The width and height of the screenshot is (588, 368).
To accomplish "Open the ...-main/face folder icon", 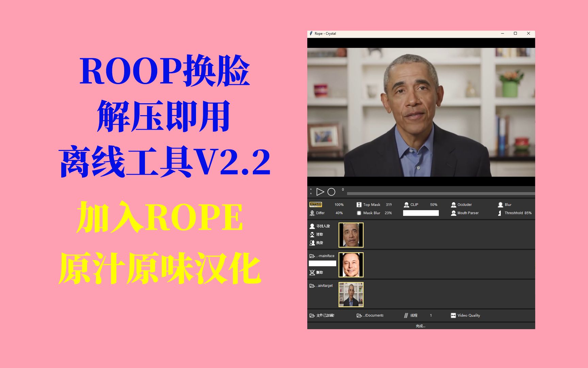I will pyautogui.click(x=312, y=256).
